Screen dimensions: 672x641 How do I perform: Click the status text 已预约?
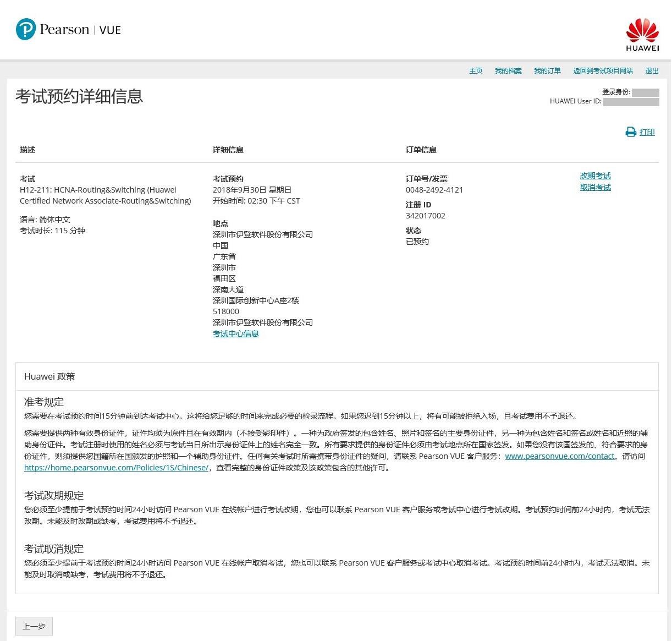417,242
